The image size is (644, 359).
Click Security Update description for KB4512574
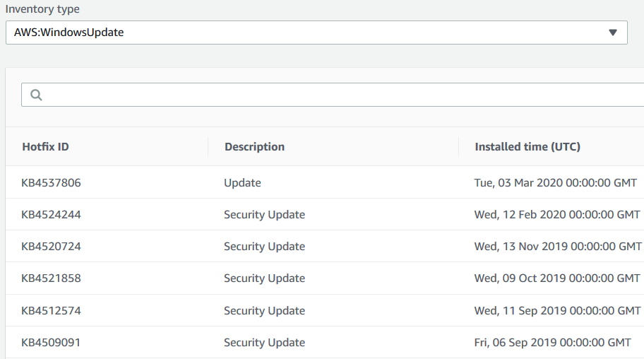(265, 310)
